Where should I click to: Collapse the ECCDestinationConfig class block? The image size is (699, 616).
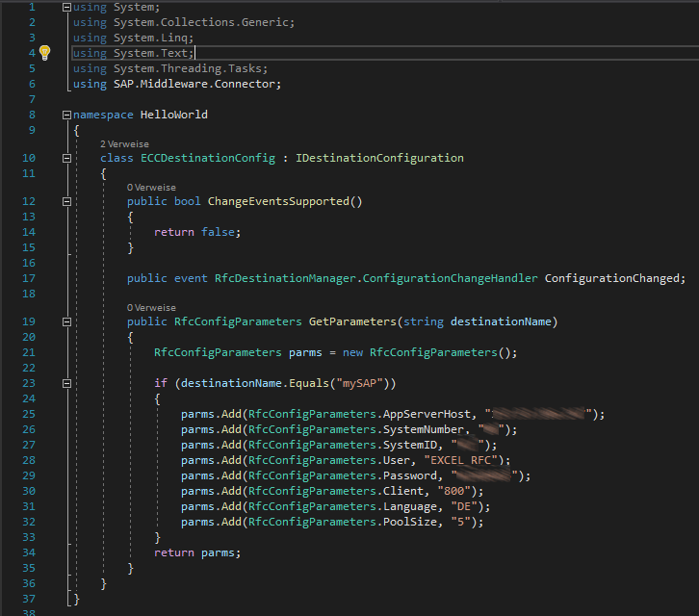pyautogui.click(x=66, y=158)
